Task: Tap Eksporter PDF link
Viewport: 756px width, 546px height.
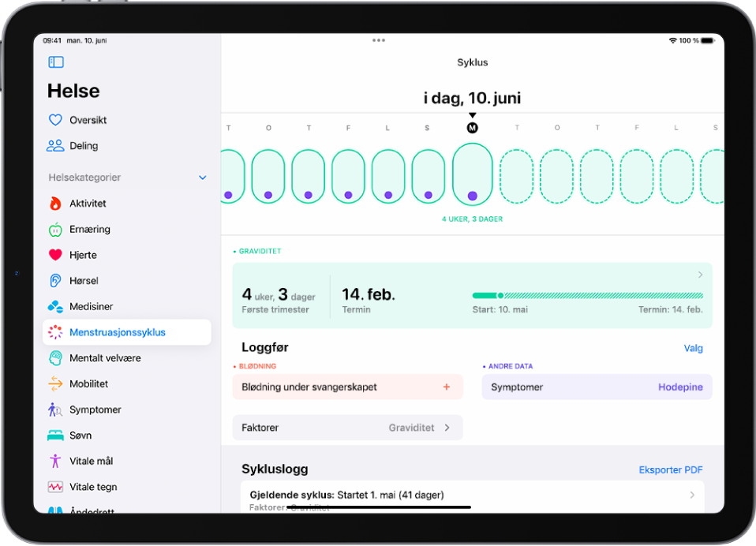Action: [671, 469]
